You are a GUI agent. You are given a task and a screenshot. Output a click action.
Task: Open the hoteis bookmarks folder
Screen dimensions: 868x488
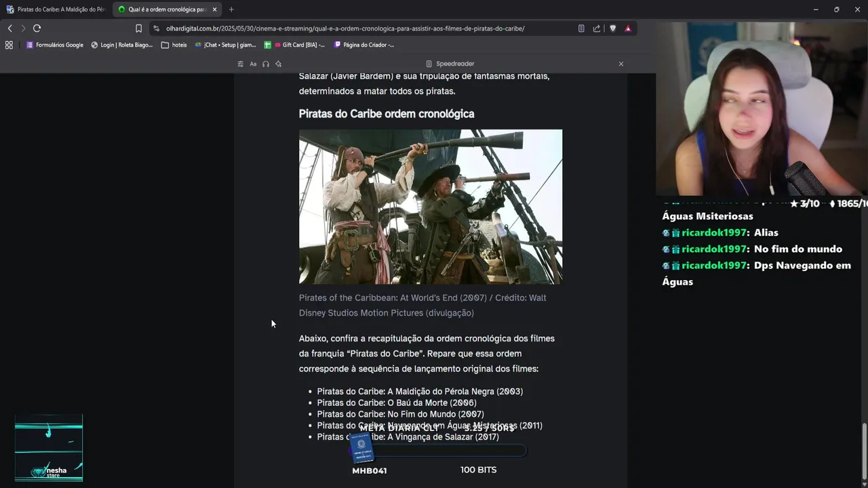coord(174,45)
